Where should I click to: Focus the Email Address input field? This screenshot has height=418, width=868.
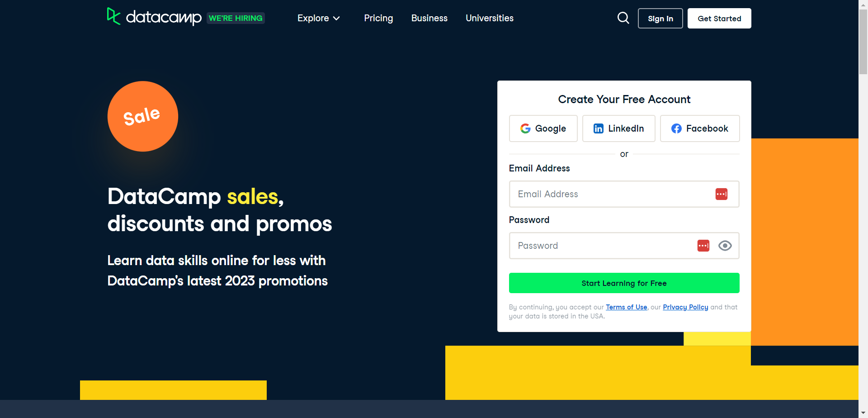624,194
